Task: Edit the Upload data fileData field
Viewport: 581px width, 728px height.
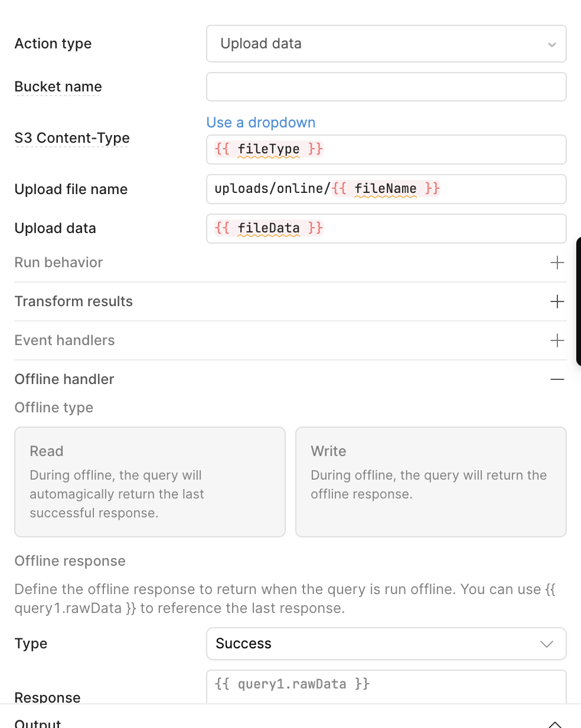Action: coord(386,228)
